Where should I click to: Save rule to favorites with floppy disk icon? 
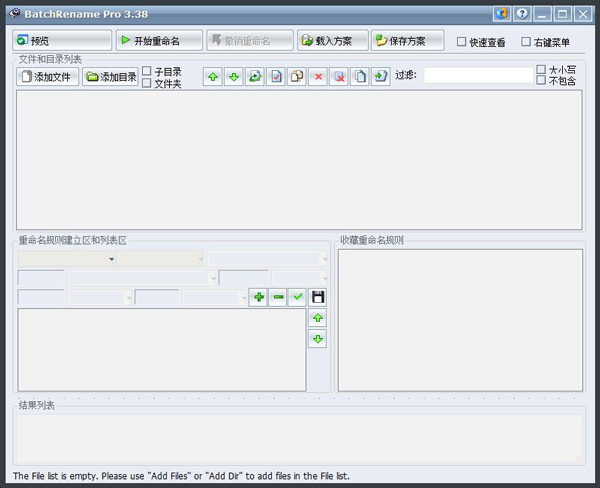pyautogui.click(x=318, y=297)
